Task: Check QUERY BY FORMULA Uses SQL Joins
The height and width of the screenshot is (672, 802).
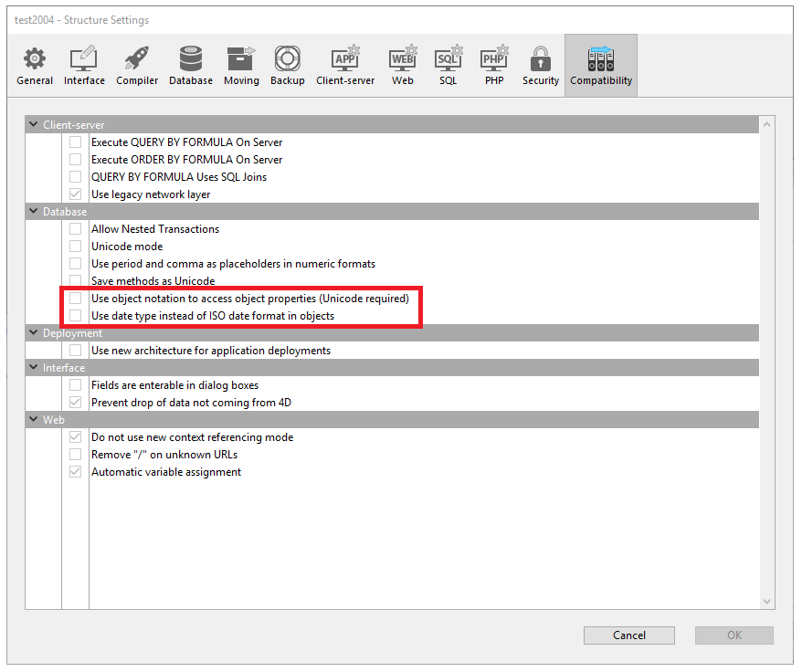Action: [x=75, y=177]
